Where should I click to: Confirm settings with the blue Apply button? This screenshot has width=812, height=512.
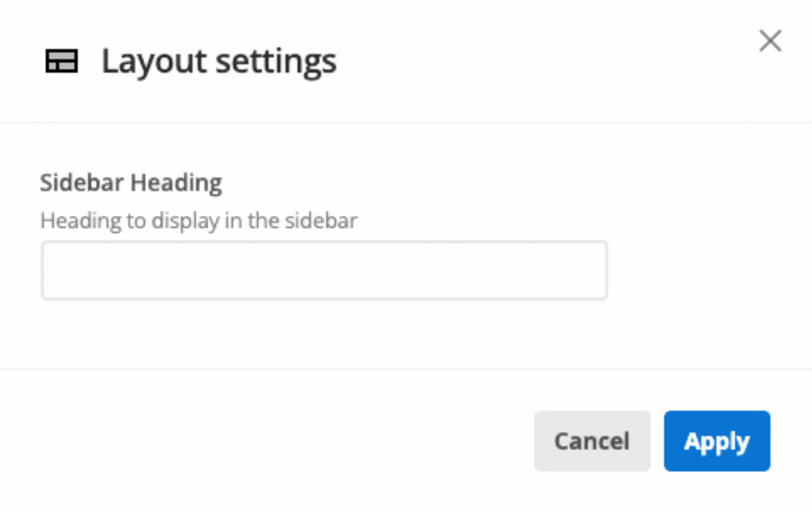[x=717, y=441]
